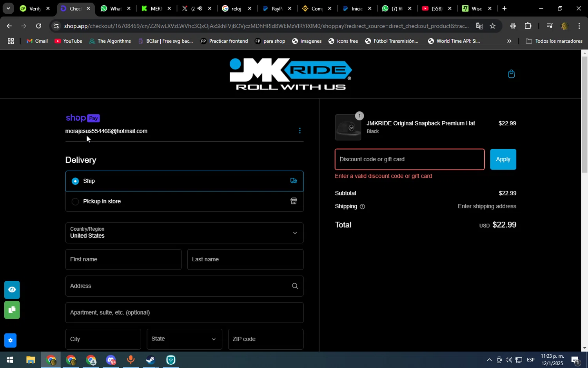Select the Ship delivery option
The width and height of the screenshot is (588, 368).
tap(184, 181)
